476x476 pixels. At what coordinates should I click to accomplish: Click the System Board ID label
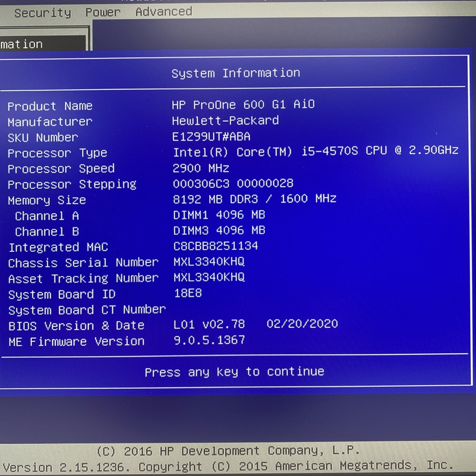pos(62,295)
